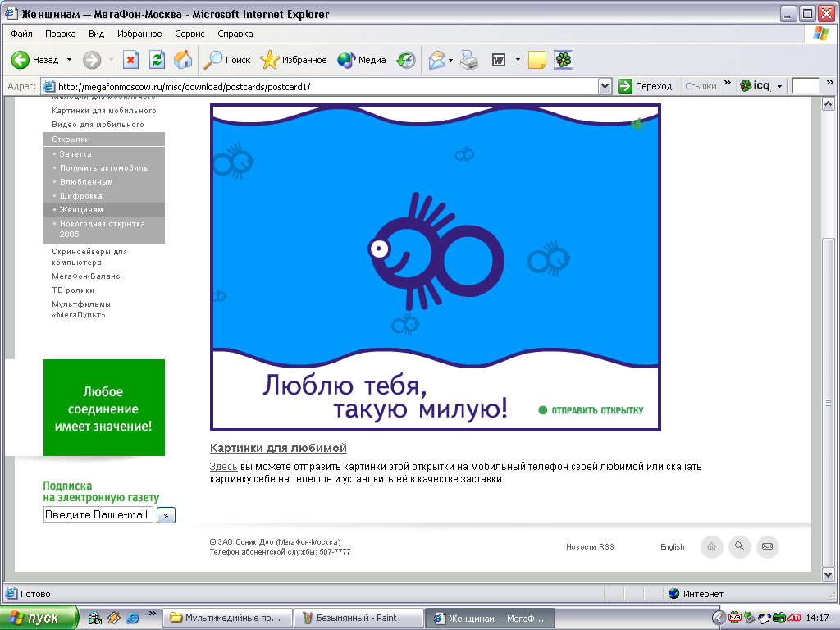The height and width of the screenshot is (630, 840).
Task: Toggle the postcard sound speaker icon
Action: 637,125
